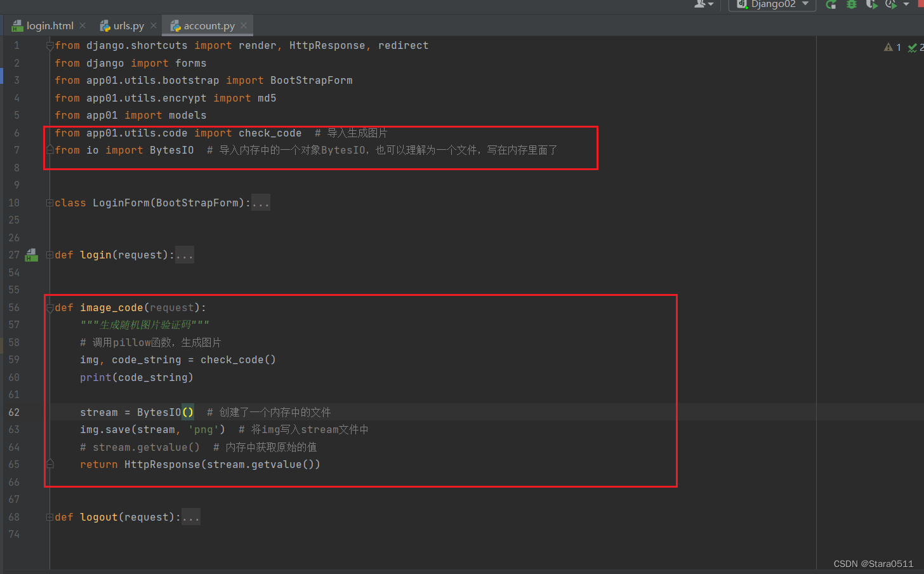Click 'BytesIO' in the line 7 import
The image size is (924, 574).
point(172,150)
